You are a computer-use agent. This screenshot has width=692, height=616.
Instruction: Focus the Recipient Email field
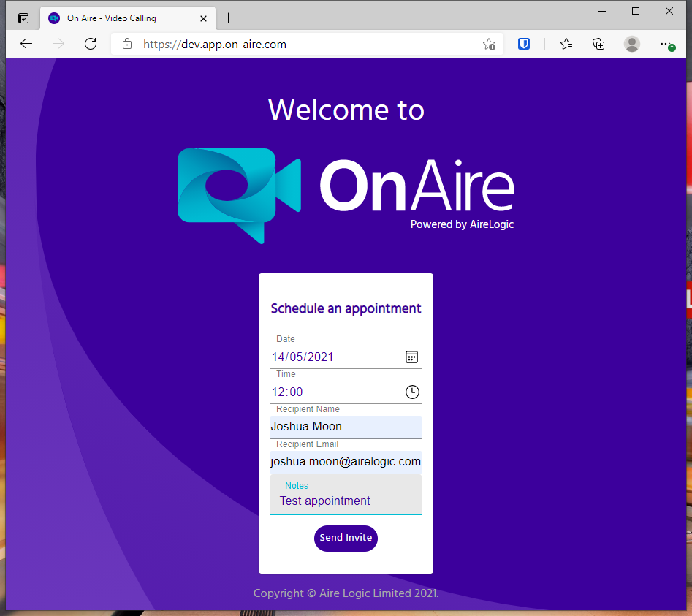(346, 462)
